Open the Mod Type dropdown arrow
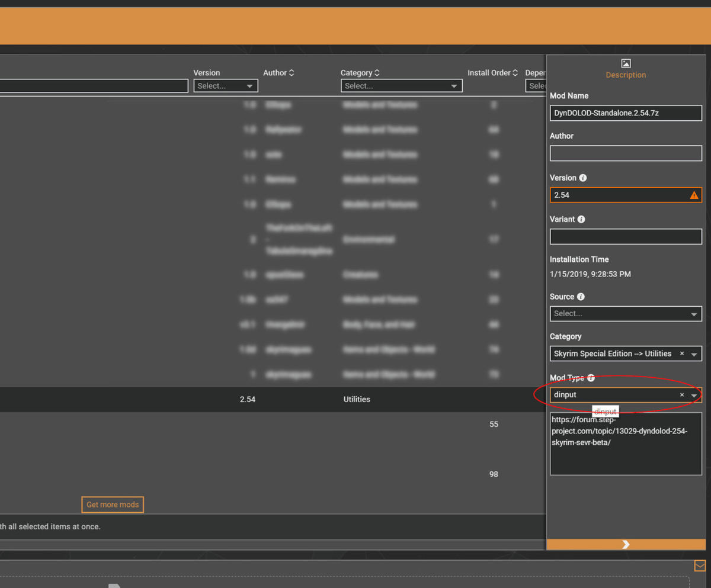This screenshot has width=711, height=588. tap(694, 394)
